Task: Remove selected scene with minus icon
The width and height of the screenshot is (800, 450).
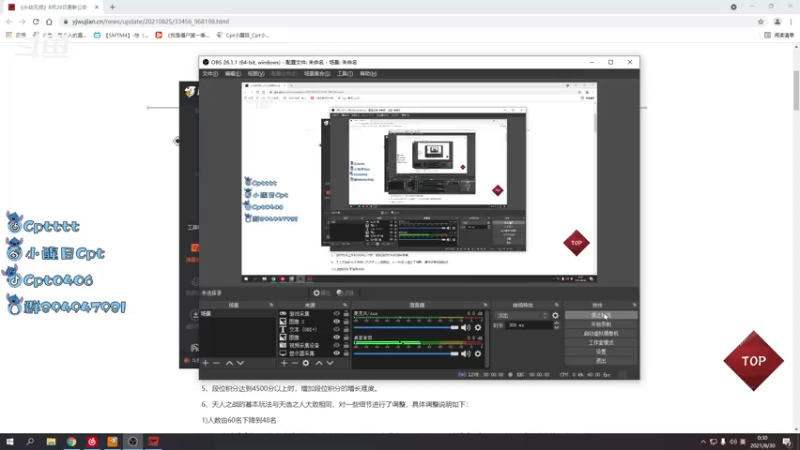Action: (216, 363)
